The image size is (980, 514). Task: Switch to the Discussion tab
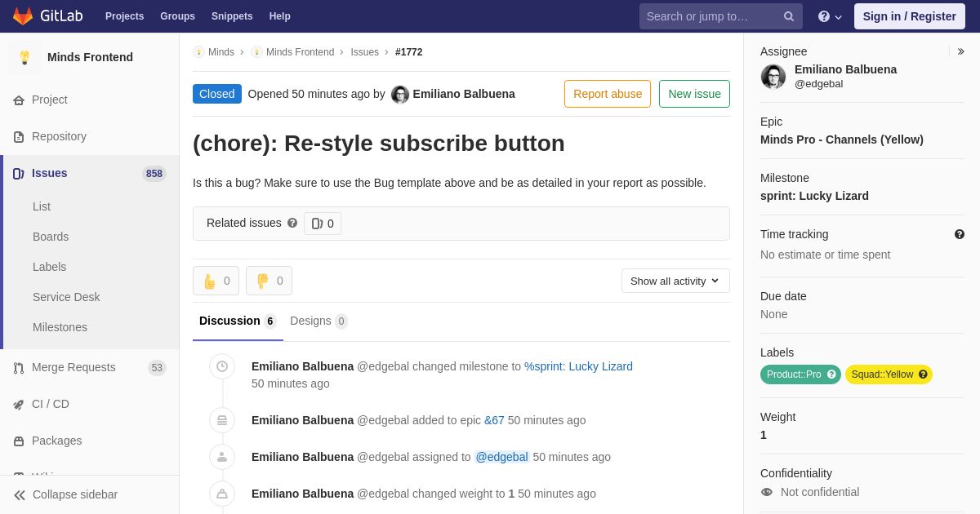tap(238, 321)
